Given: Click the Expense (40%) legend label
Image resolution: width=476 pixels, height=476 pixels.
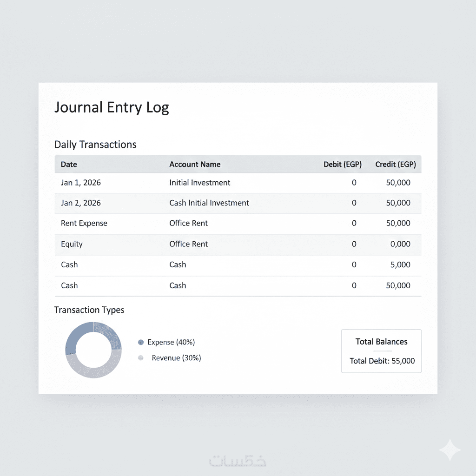Looking at the screenshot, I should pyautogui.click(x=171, y=343).
